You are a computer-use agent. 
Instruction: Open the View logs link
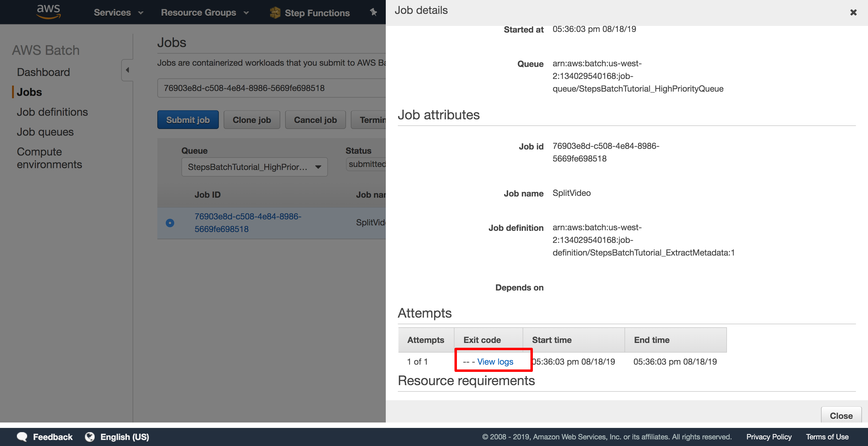click(495, 361)
